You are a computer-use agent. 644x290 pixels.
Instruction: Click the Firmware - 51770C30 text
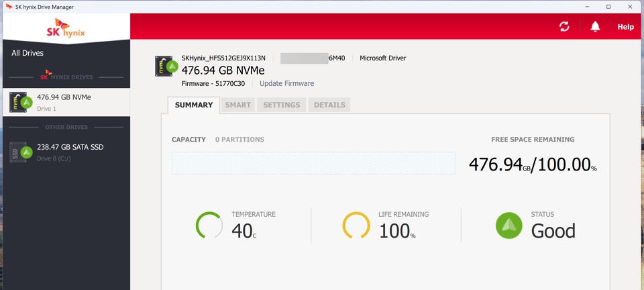(x=213, y=83)
